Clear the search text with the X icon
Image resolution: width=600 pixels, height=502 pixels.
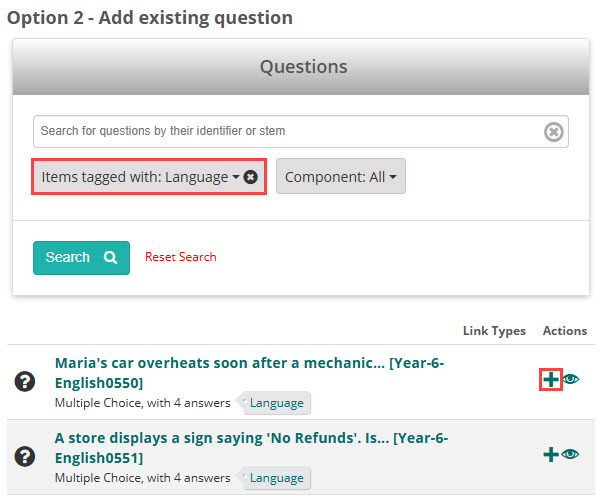tap(553, 131)
